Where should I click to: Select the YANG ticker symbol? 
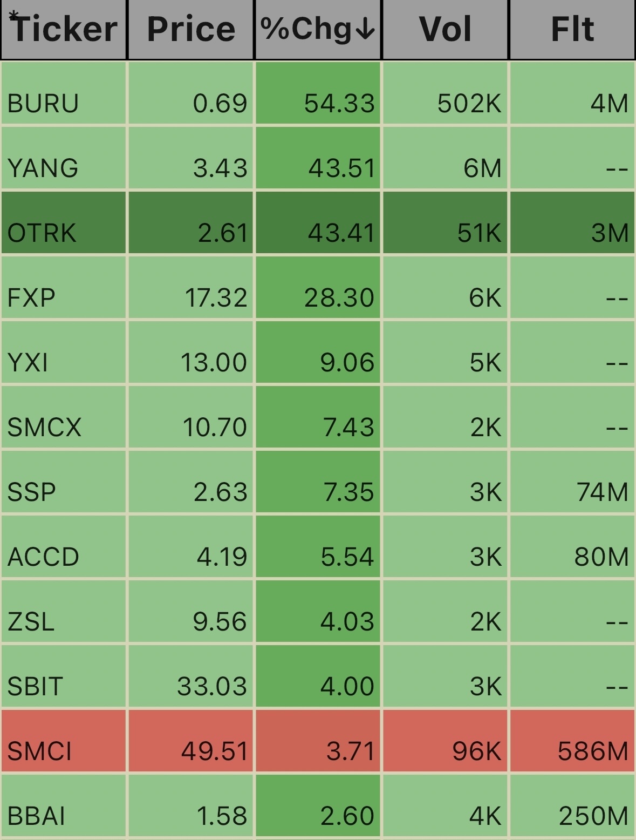click(43, 168)
